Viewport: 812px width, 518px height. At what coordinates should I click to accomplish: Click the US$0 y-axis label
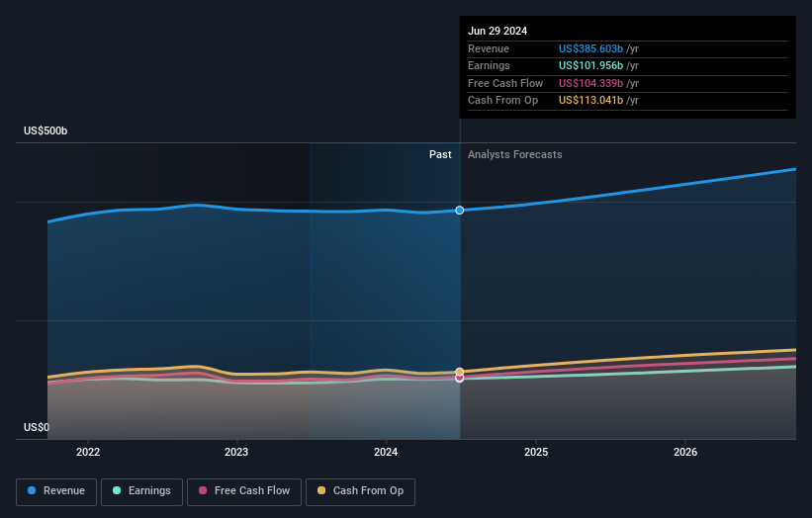(37, 427)
